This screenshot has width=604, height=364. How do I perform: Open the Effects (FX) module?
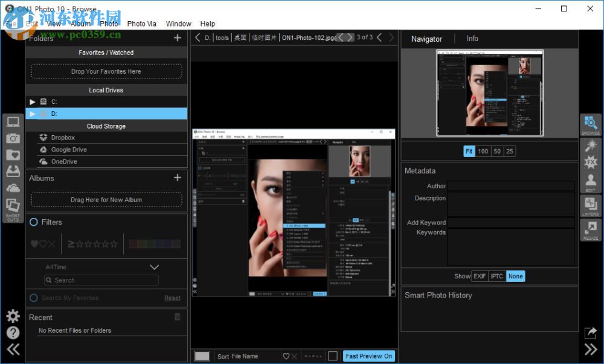591,162
